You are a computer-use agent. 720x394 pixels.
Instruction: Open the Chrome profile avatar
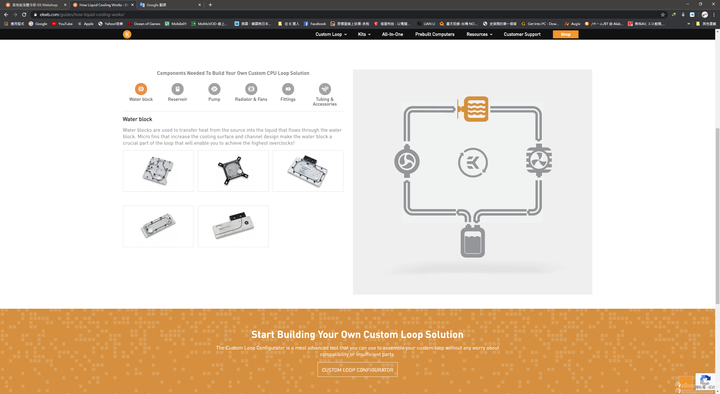coord(705,14)
